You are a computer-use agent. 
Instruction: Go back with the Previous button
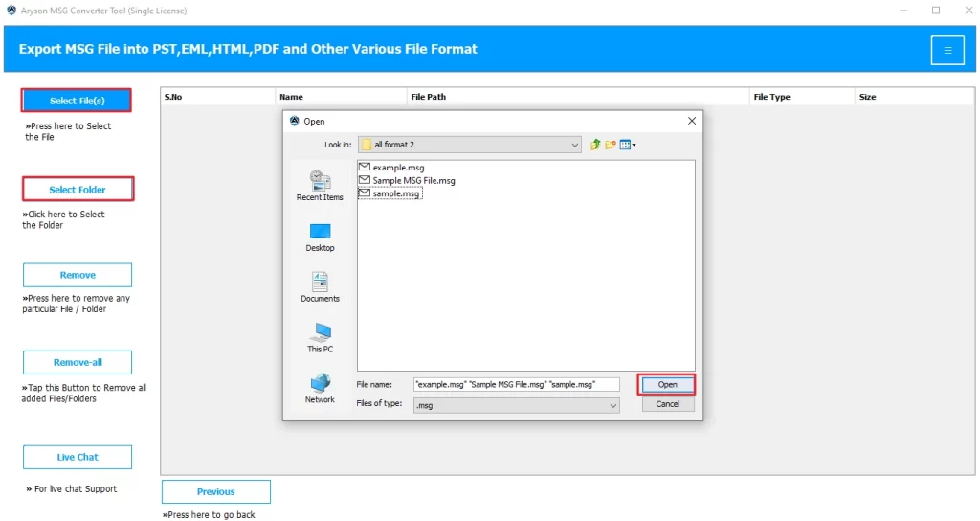(x=215, y=491)
